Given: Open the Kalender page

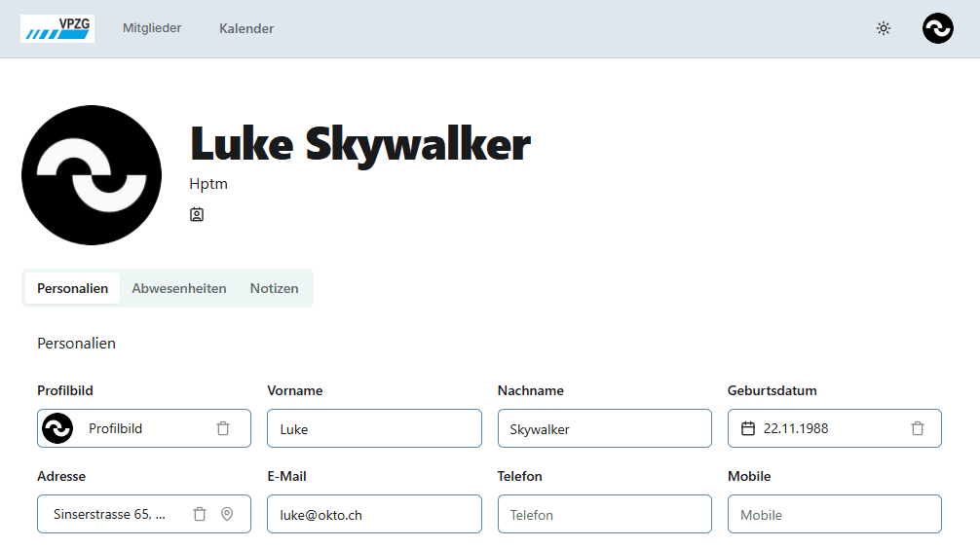Looking at the screenshot, I should point(246,28).
